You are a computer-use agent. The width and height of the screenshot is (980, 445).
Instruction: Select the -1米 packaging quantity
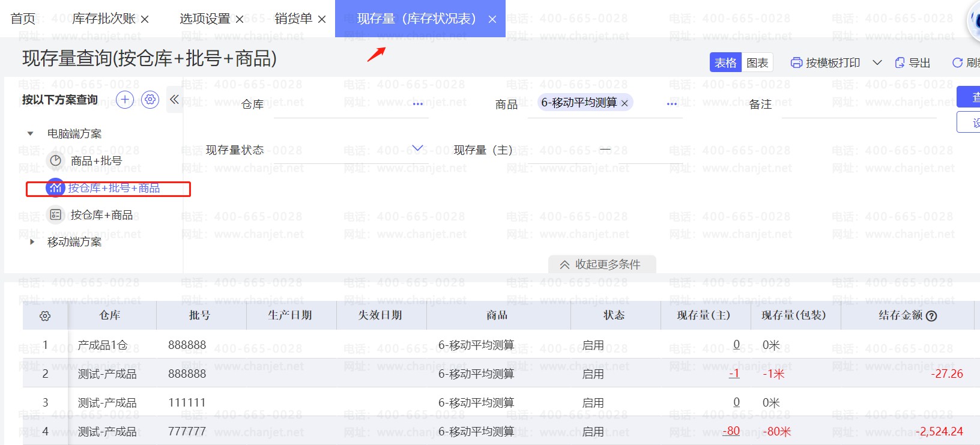774,374
